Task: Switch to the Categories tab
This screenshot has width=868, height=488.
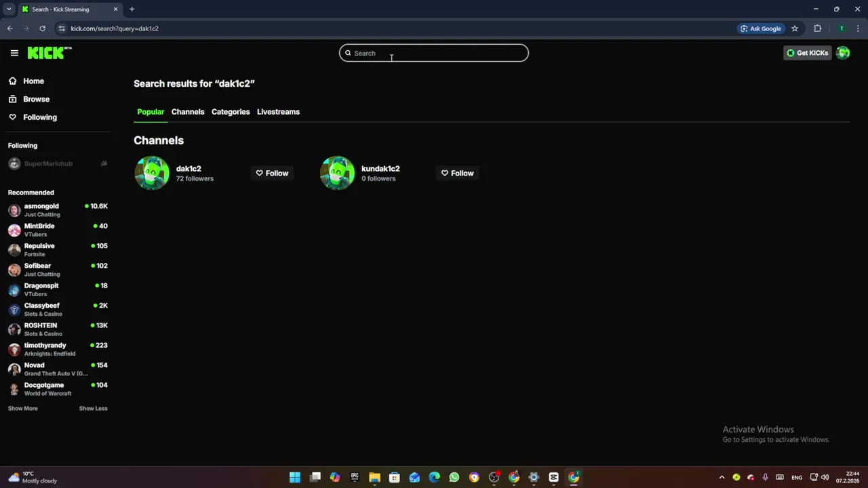Action: coord(231,112)
